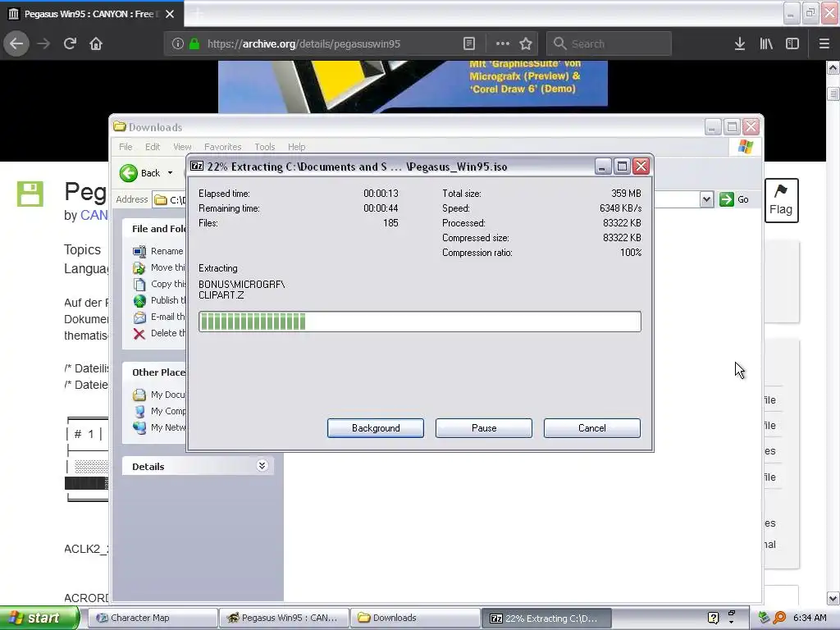Open Edit menu in Downloads window
The image size is (840, 630).
point(153,147)
